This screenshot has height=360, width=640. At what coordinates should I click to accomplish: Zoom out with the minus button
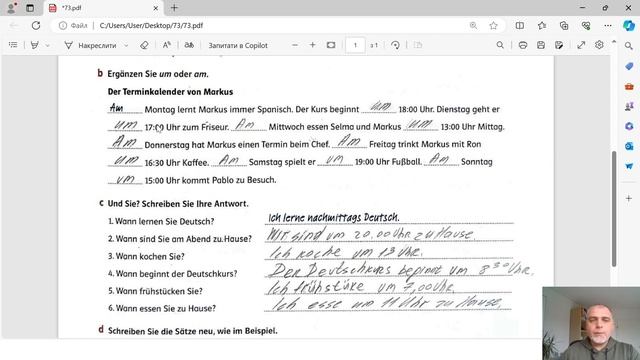(295, 45)
